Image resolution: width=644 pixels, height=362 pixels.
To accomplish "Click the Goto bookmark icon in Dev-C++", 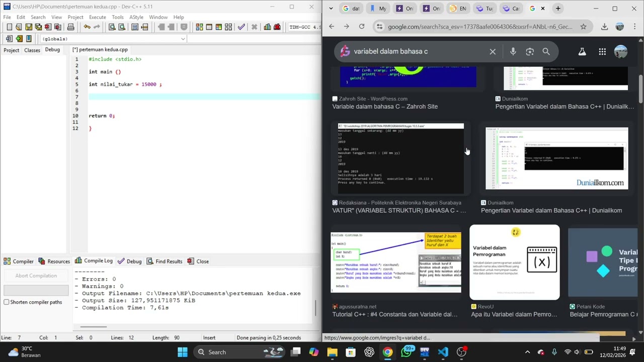I will tap(29, 39).
